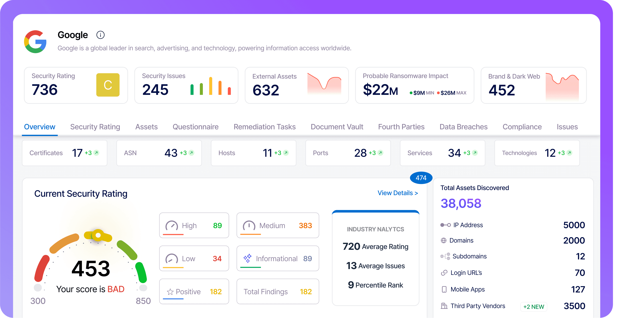Click the Positive star icon
Image resolution: width=644 pixels, height=318 pixels.
click(x=170, y=292)
